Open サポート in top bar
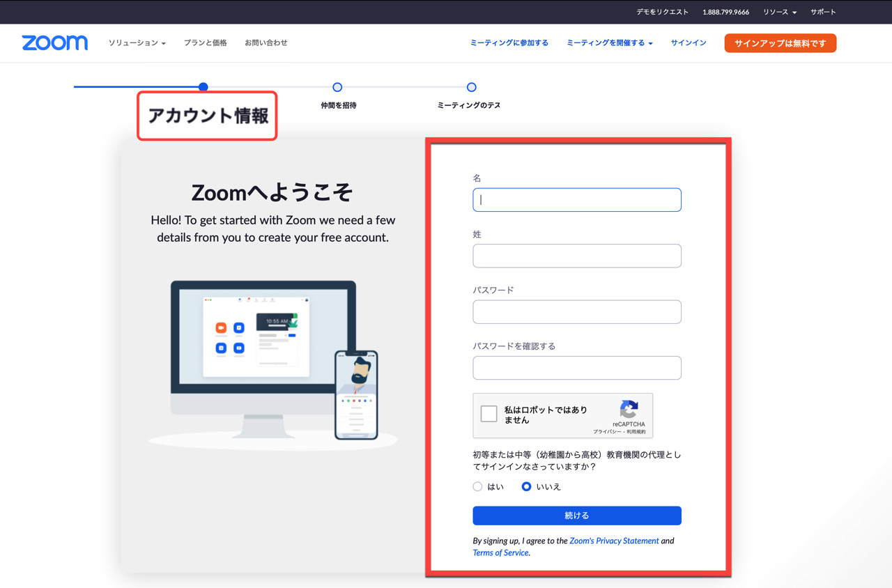The image size is (892, 588). coord(823,12)
